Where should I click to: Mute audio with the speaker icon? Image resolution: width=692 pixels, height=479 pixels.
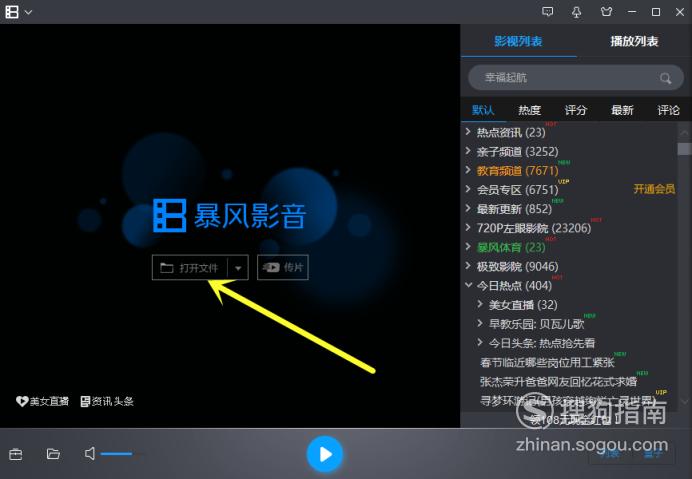(x=90, y=453)
